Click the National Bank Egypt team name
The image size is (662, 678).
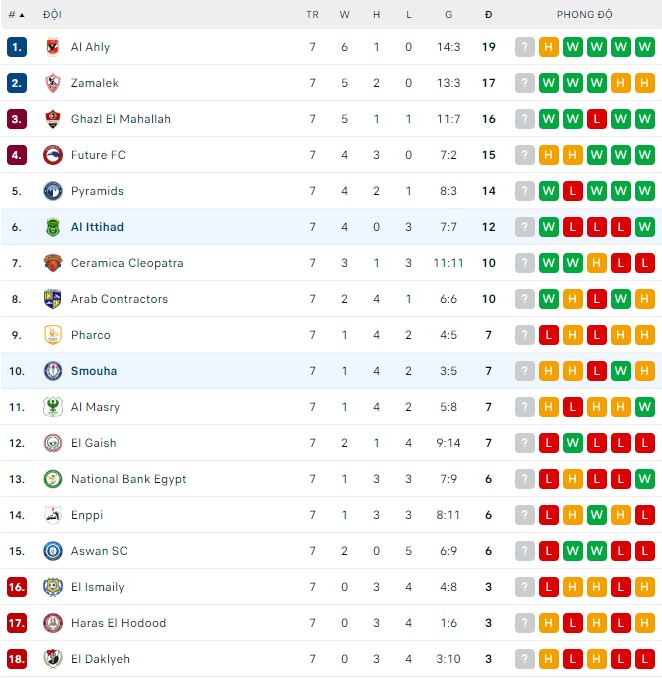(128, 479)
